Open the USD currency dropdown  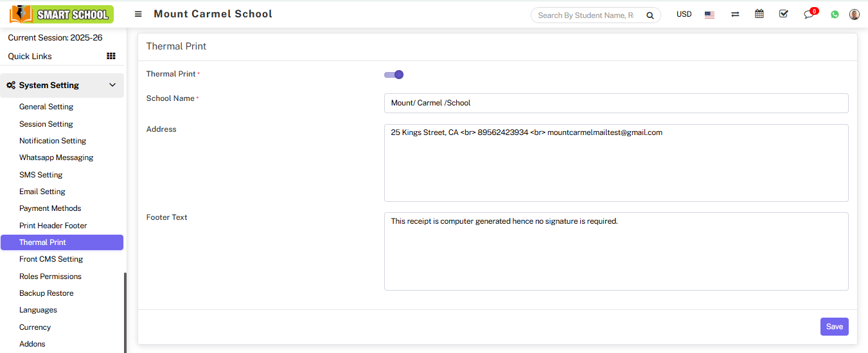point(684,14)
